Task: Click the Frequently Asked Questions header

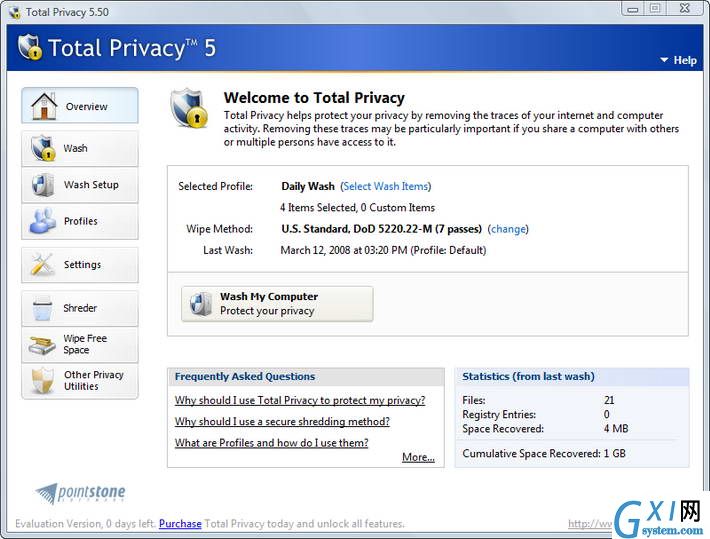Action: [245, 376]
